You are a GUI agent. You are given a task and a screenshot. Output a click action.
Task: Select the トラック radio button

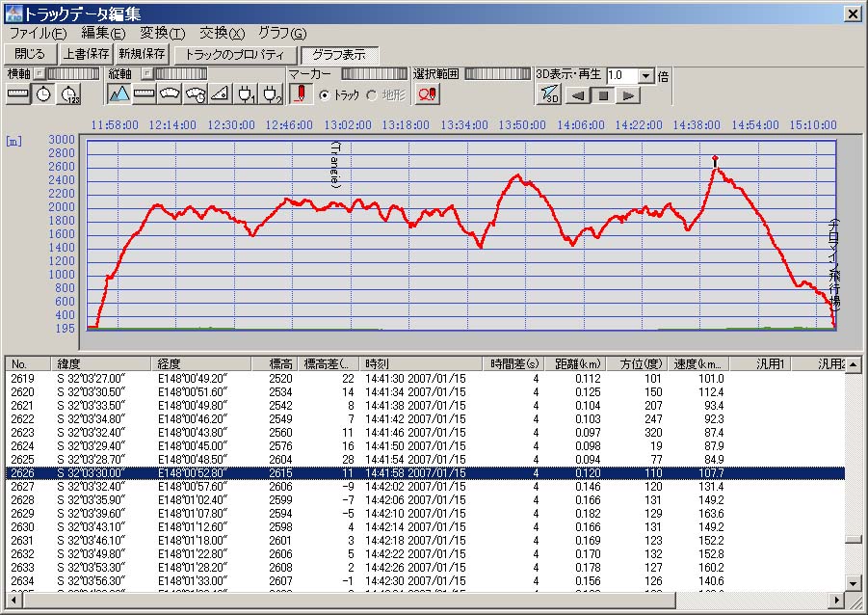click(x=326, y=94)
